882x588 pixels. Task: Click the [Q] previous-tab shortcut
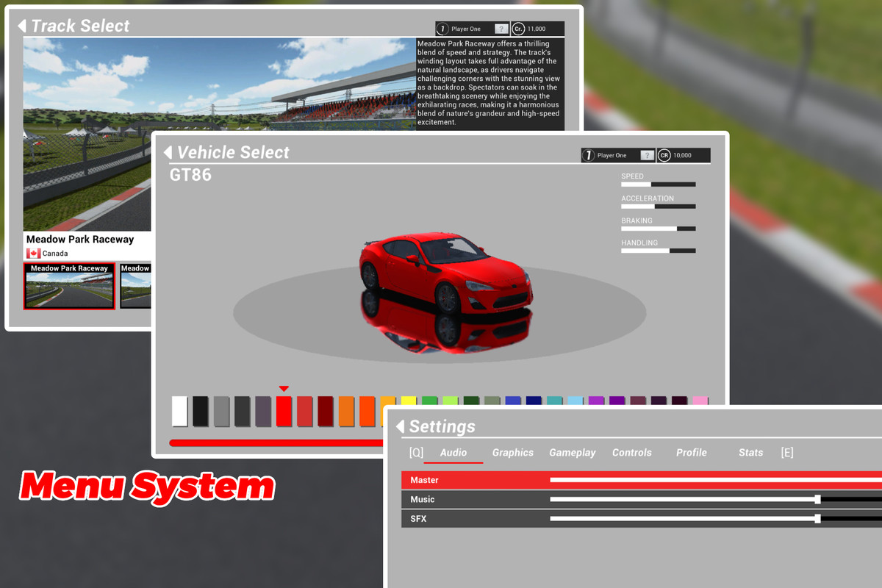[416, 453]
